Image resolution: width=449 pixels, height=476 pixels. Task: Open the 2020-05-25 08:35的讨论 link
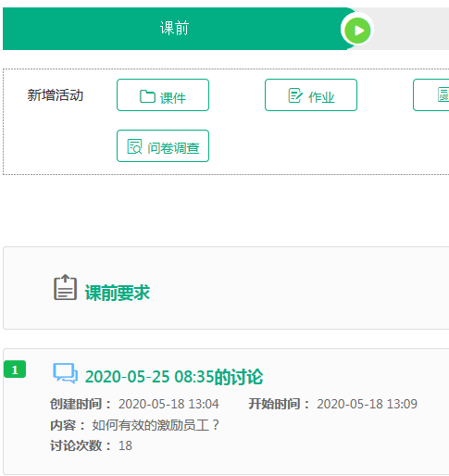pos(174,377)
